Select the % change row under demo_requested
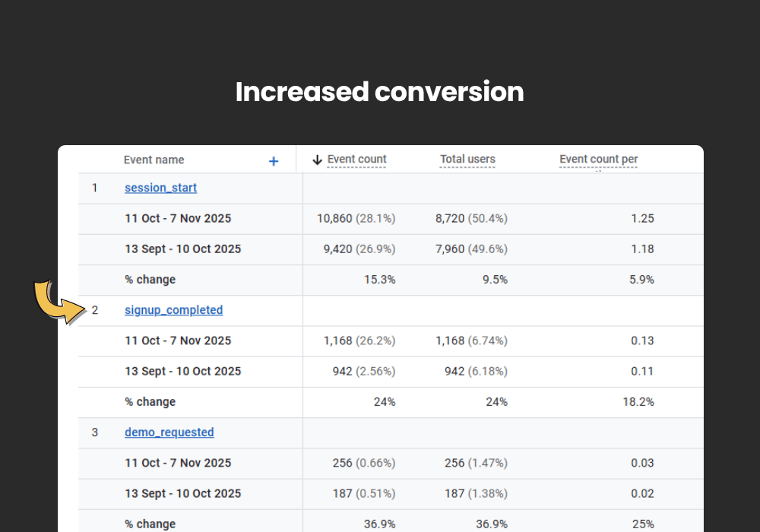The width and height of the screenshot is (760, 532). [x=150, y=524]
